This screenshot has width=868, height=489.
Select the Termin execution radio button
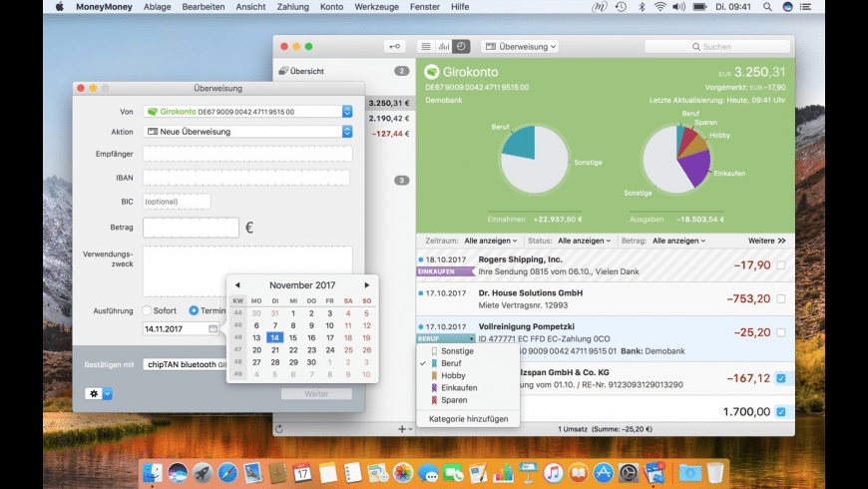[x=194, y=310]
